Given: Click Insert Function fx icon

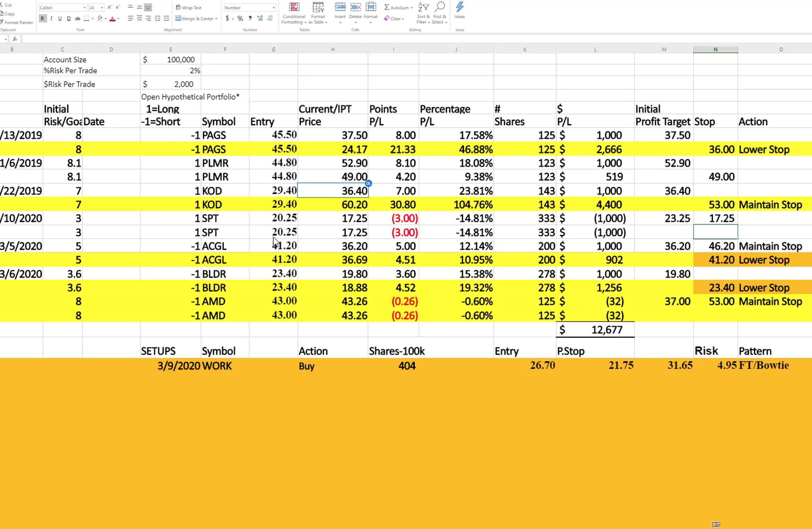Looking at the screenshot, I should click(15, 39).
